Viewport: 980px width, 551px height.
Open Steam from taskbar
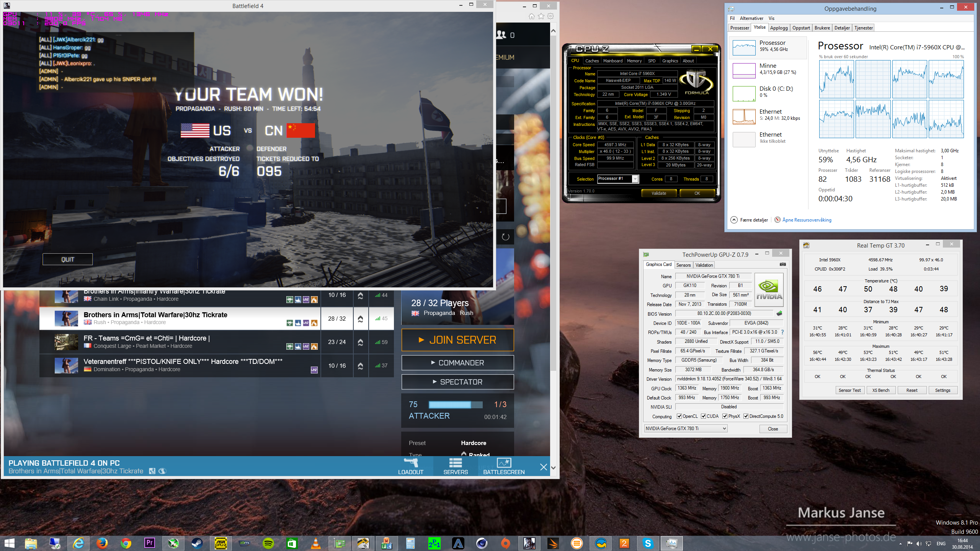(197, 543)
